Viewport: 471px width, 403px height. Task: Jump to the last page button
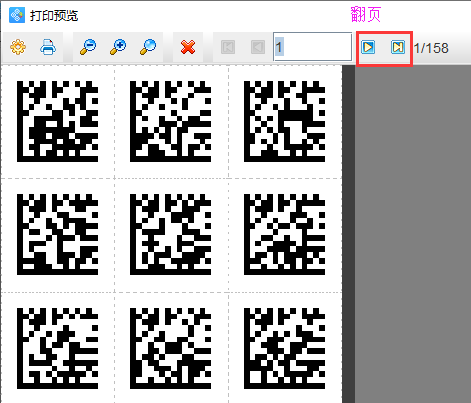pos(398,47)
